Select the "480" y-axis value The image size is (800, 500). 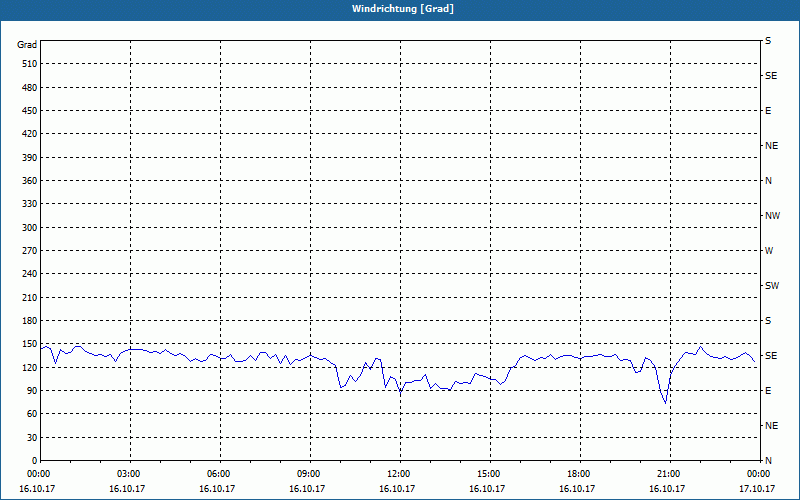point(30,87)
